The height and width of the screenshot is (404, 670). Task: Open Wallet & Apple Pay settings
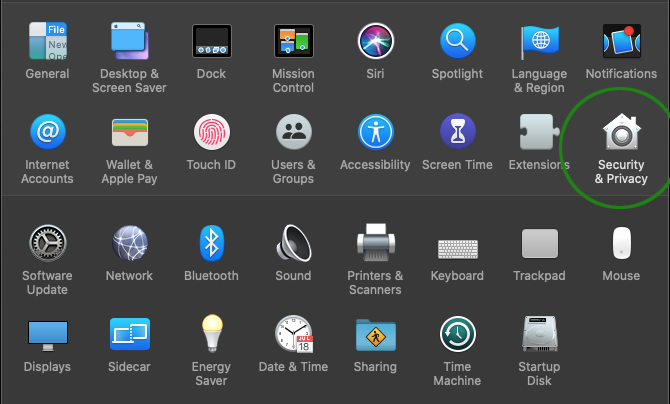pyautogui.click(x=129, y=133)
